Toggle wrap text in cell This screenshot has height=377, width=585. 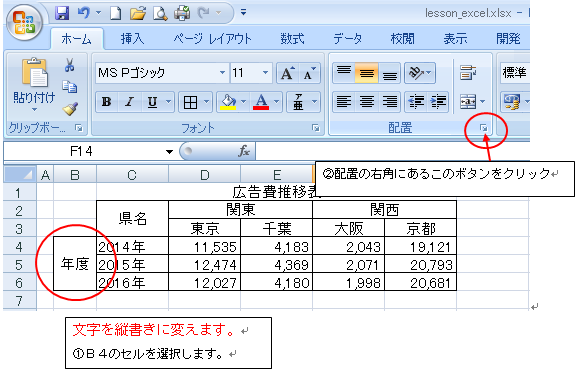coord(468,72)
